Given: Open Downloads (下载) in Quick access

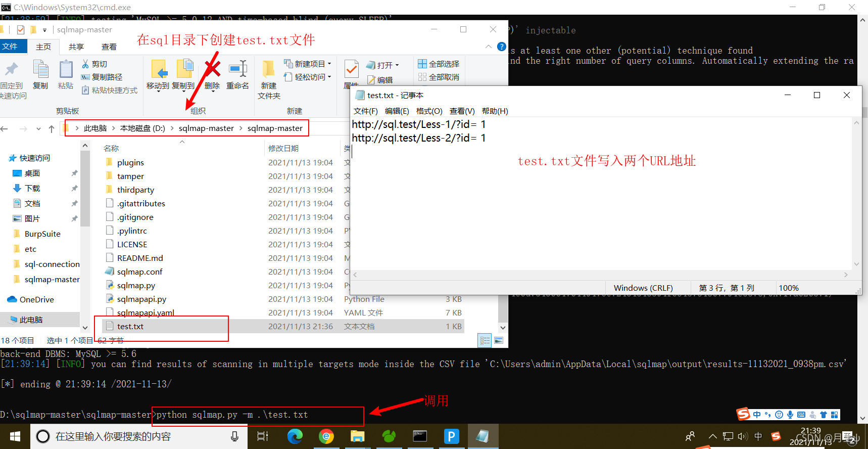Looking at the screenshot, I should pyautogui.click(x=32, y=188).
